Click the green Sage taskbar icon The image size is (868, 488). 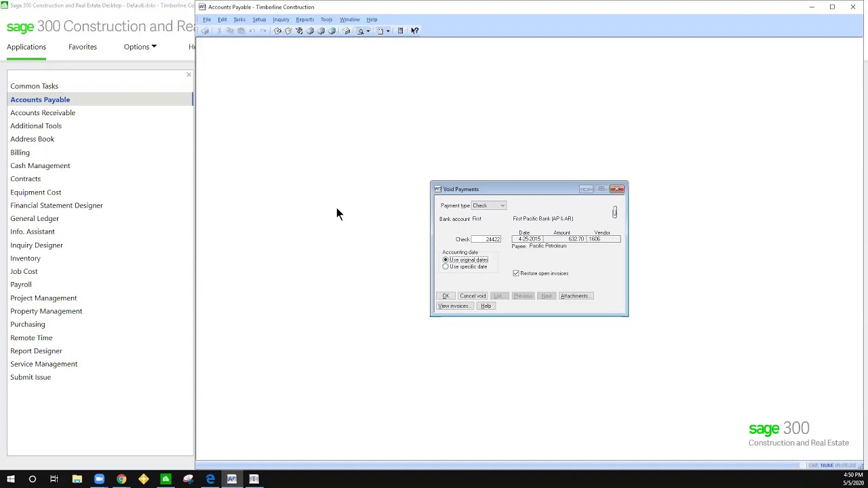[x=165, y=479]
